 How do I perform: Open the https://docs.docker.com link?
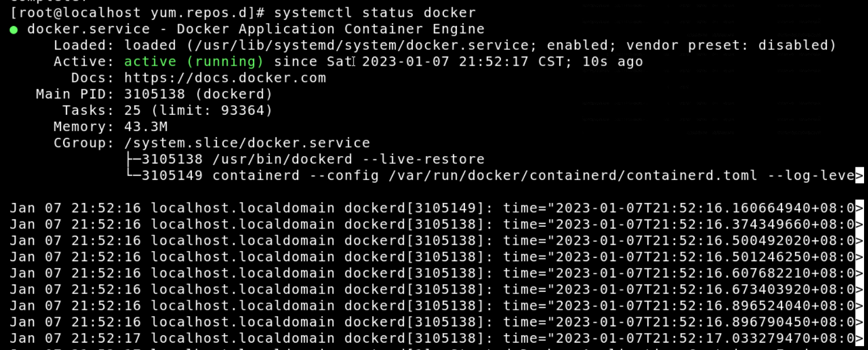225,78
